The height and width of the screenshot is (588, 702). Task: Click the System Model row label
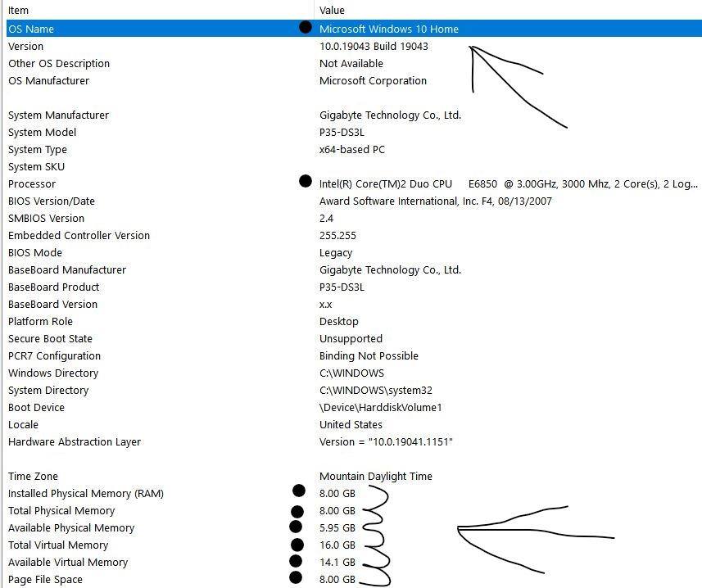coord(42,132)
